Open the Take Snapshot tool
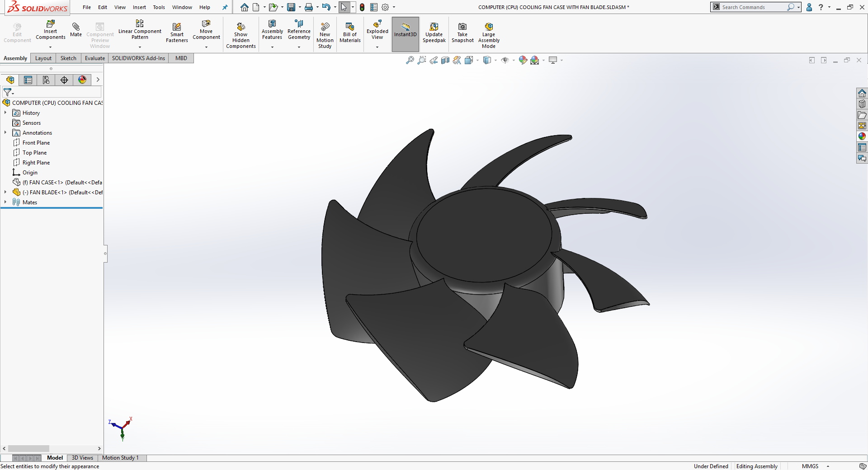 (462, 32)
